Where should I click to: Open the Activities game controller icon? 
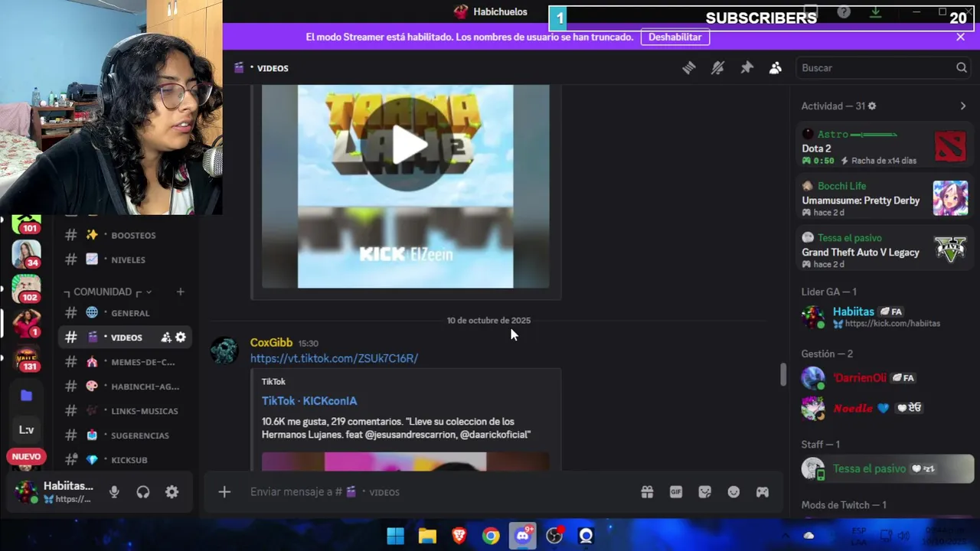763,492
